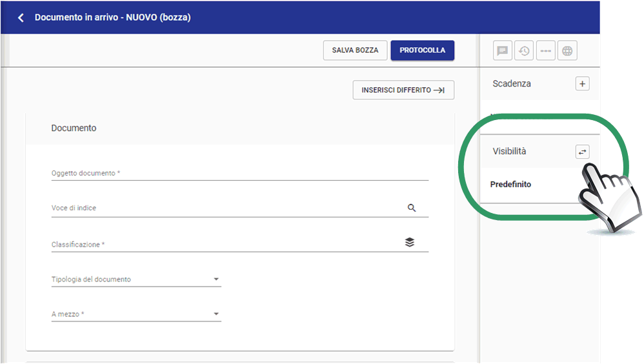Click the Predefinito visibility value
This screenshot has width=644, height=364.
pos(510,185)
